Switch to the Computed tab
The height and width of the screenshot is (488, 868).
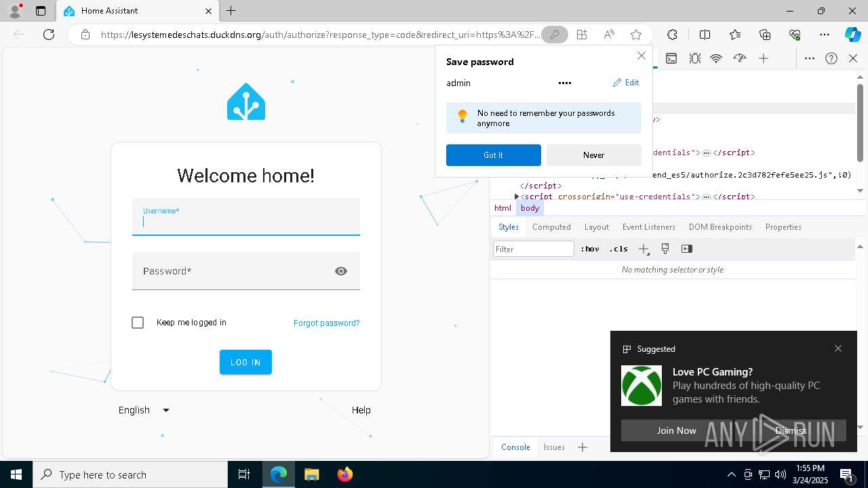coord(551,227)
